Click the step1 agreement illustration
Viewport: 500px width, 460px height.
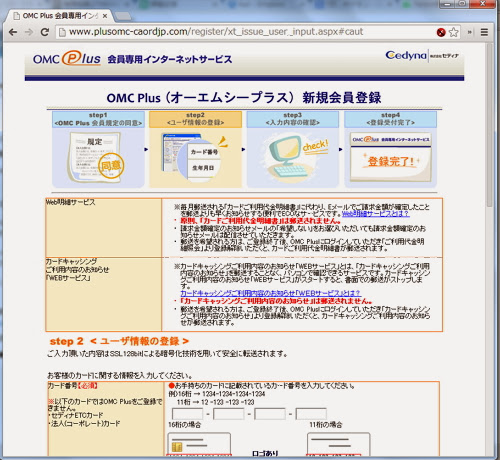point(98,158)
